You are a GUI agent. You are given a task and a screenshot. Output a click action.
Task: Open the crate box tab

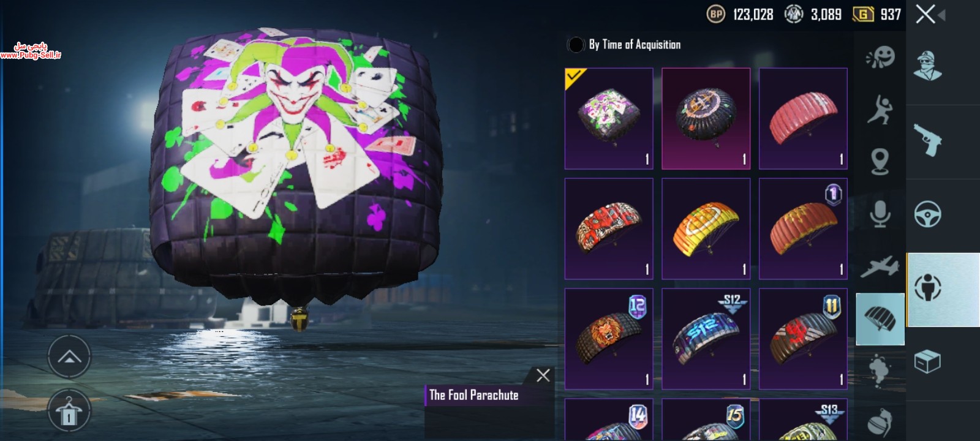click(927, 361)
